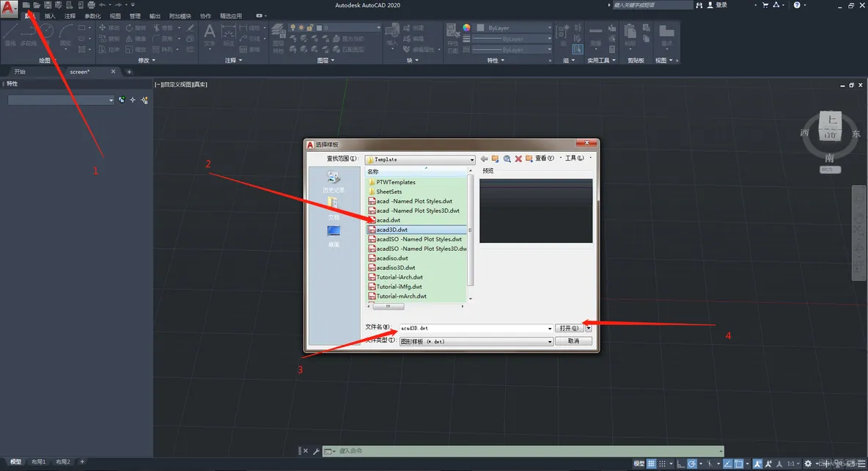Click the ByLayer color swatch in properties panel
The image size is (868, 471).
pos(480,28)
